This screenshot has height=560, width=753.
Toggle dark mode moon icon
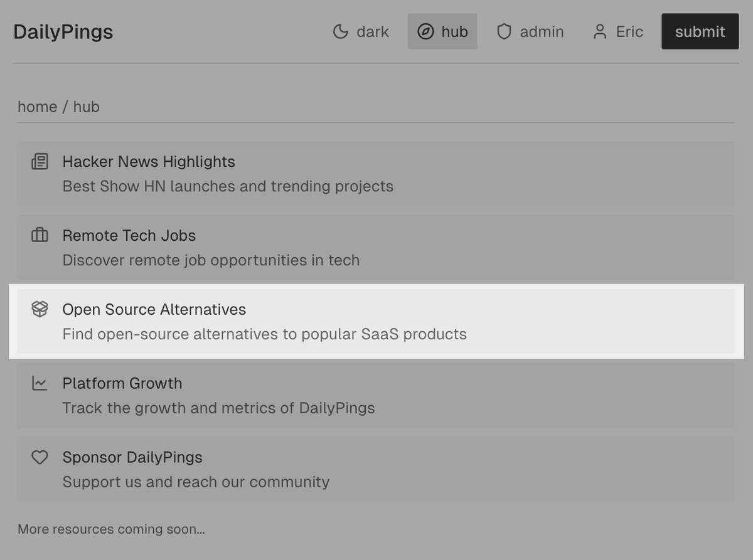point(340,31)
